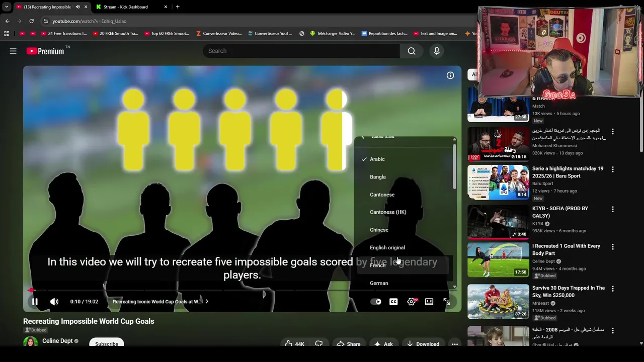Pause the video
This screenshot has width=644, height=362.
(x=35, y=302)
